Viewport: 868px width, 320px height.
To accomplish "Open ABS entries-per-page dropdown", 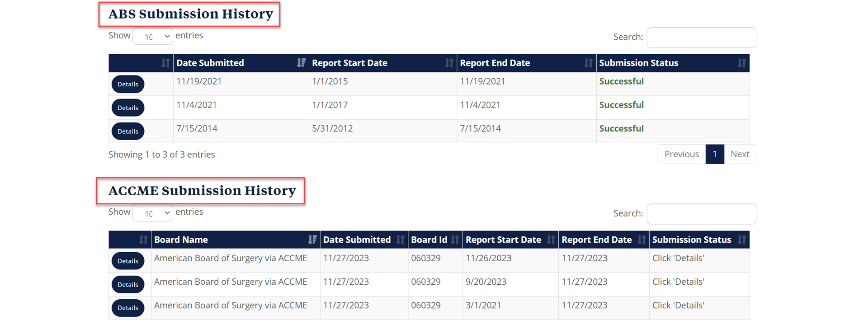I will point(153,36).
